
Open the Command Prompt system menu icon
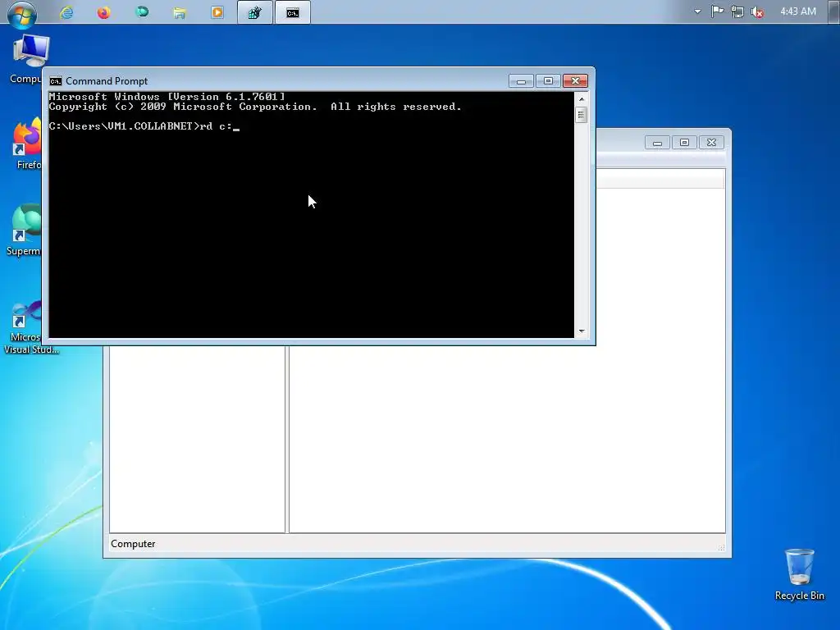point(55,81)
